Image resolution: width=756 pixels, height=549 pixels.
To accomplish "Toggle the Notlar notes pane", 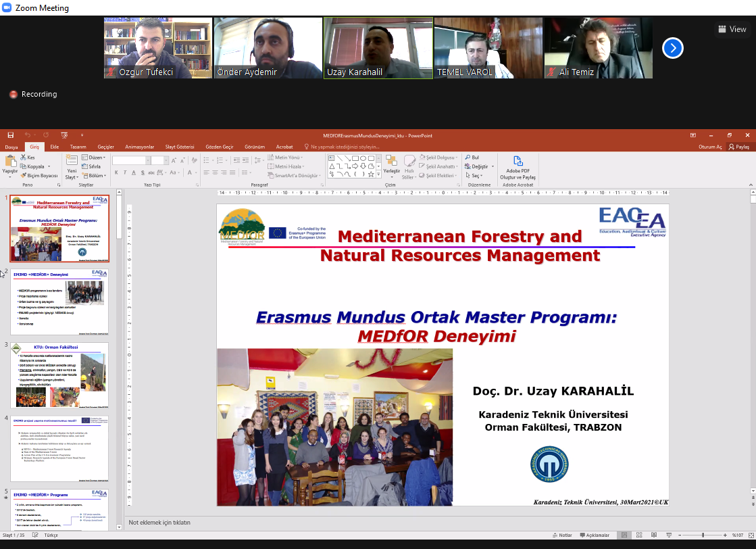I will pos(561,535).
